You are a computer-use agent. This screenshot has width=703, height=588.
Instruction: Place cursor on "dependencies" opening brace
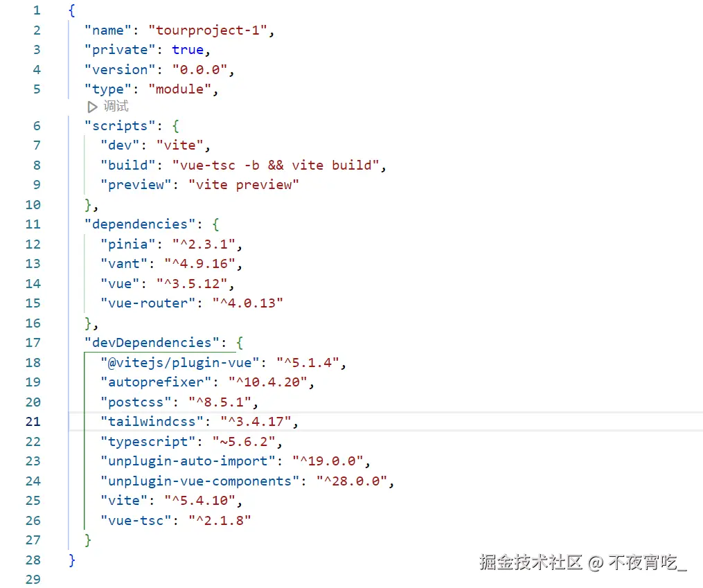click(x=215, y=224)
